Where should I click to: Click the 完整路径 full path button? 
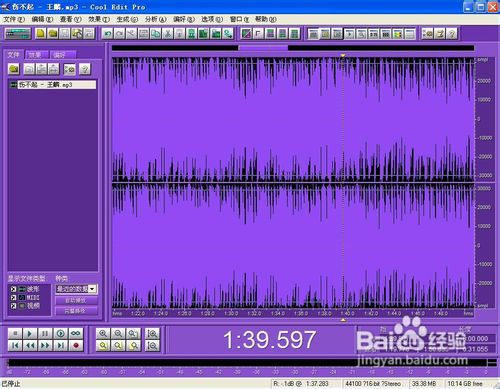pos(76,311)
